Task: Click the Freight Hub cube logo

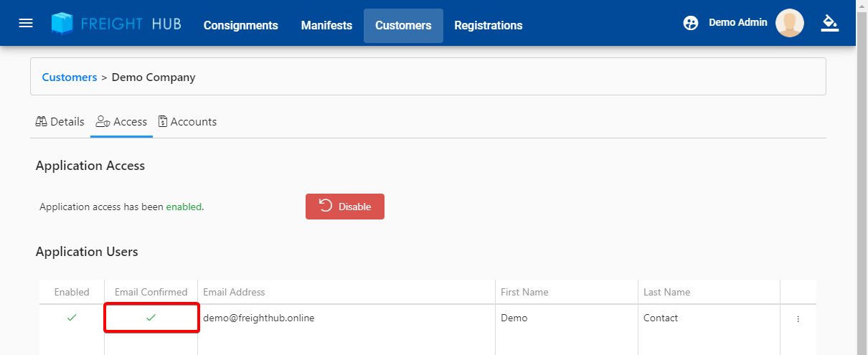Action: pyautogui.click(x=62, y=24)
